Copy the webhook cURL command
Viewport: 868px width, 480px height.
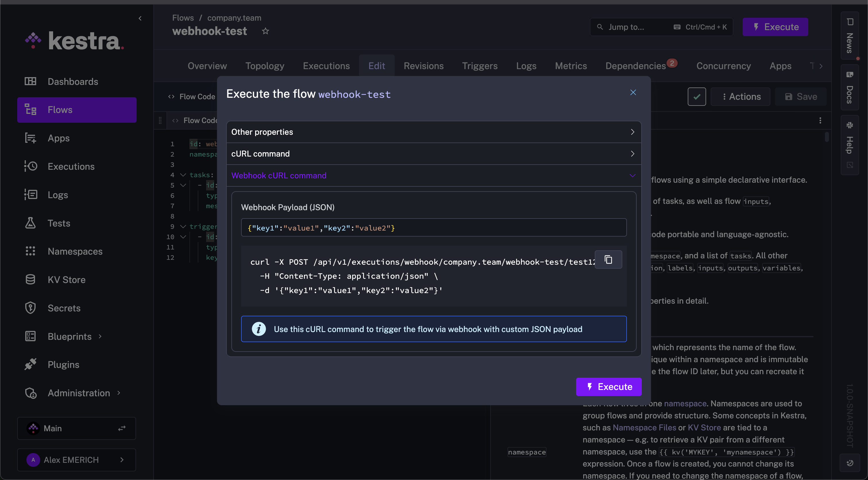point(608,259)
